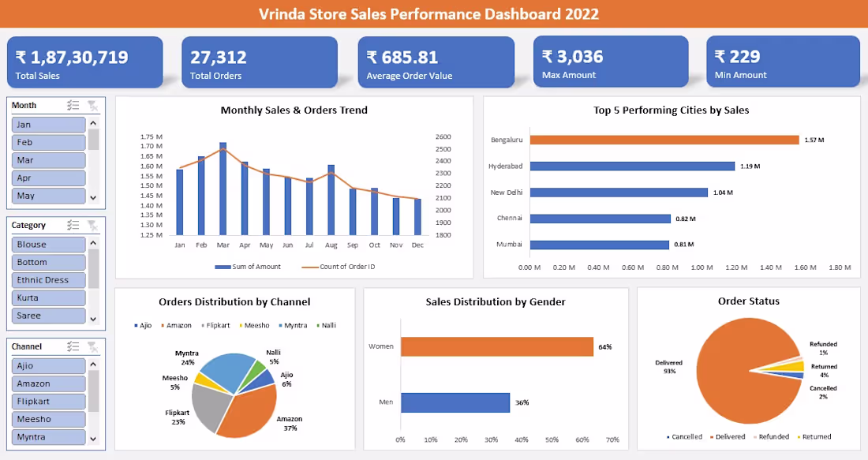The height and width of the screenshot is (460, 868).
Task: Click the Women bar in gender chart
Action: (x=497, y=346)
